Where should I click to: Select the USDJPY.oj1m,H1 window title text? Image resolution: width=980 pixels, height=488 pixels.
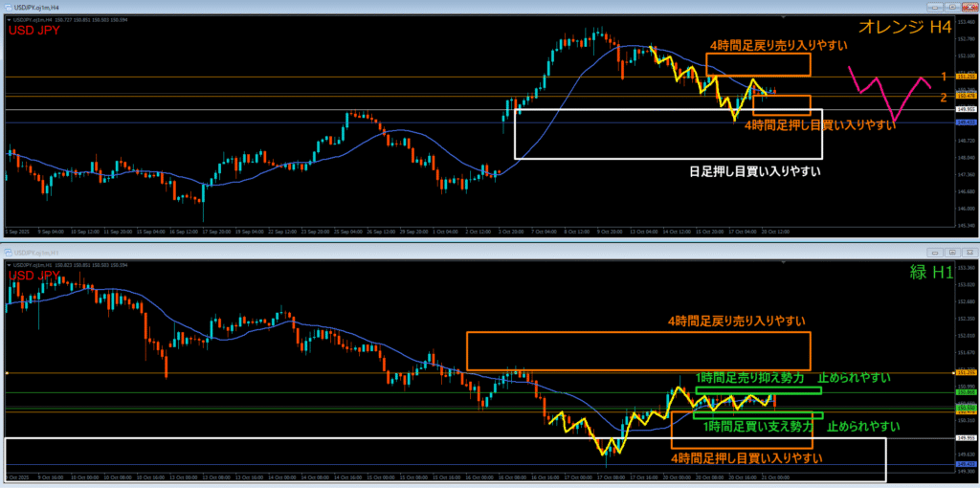34,253
